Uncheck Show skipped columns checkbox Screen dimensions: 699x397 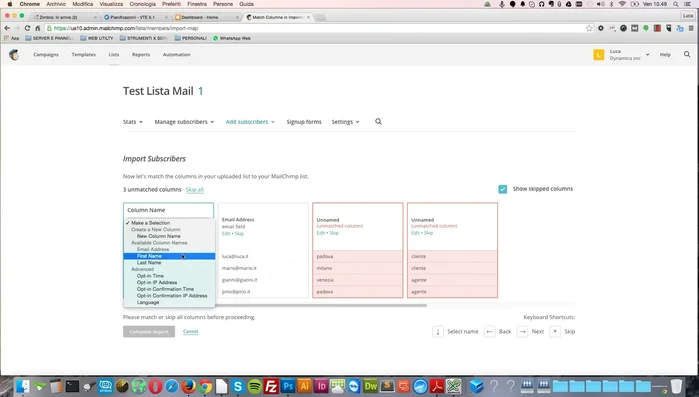(502, 189)
